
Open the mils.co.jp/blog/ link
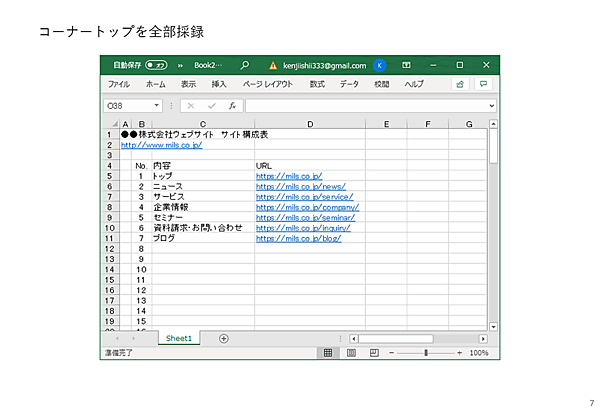click(298, 238)
